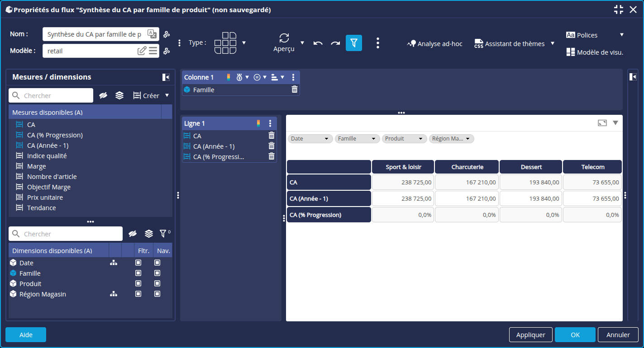Open the Type chart selector dropdown
This screenshot has width=644, height=348.
(244, 43)
